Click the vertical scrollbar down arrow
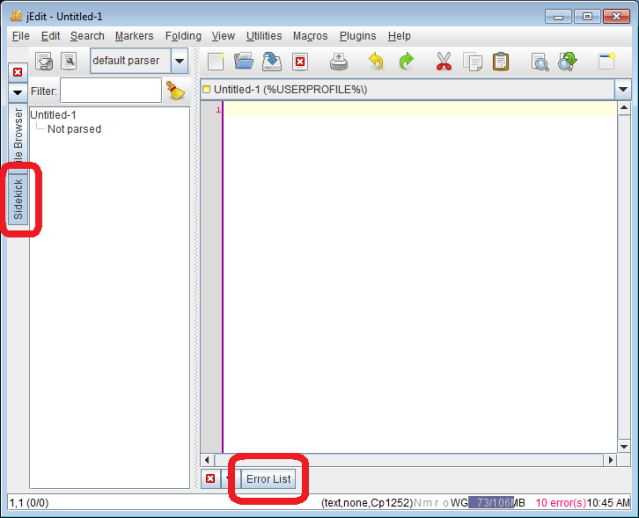 point(624,446)
